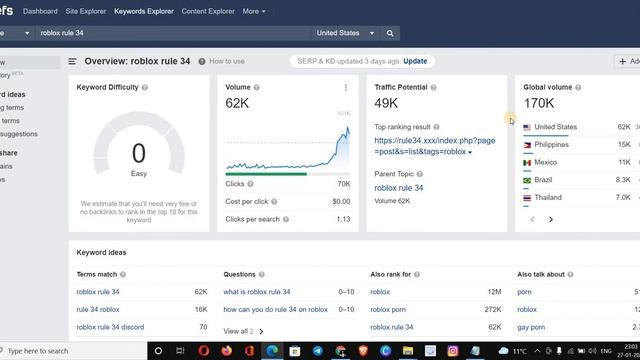Open Site Explorer in top navigation
The width and height of the screenshot is (640, 360).
pyautogui.click(x=86, y=11)
